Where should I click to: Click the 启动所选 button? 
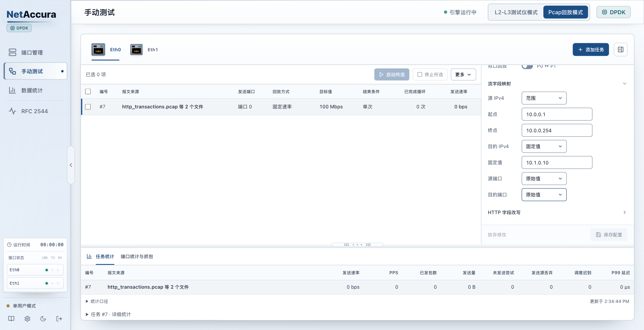coord(392,75)
